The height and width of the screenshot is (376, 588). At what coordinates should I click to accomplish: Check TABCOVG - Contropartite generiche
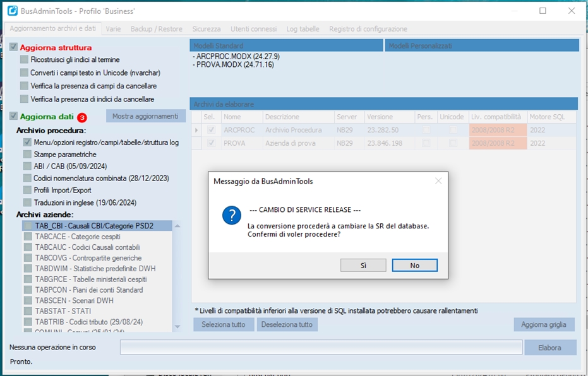[x=28, y=257]
